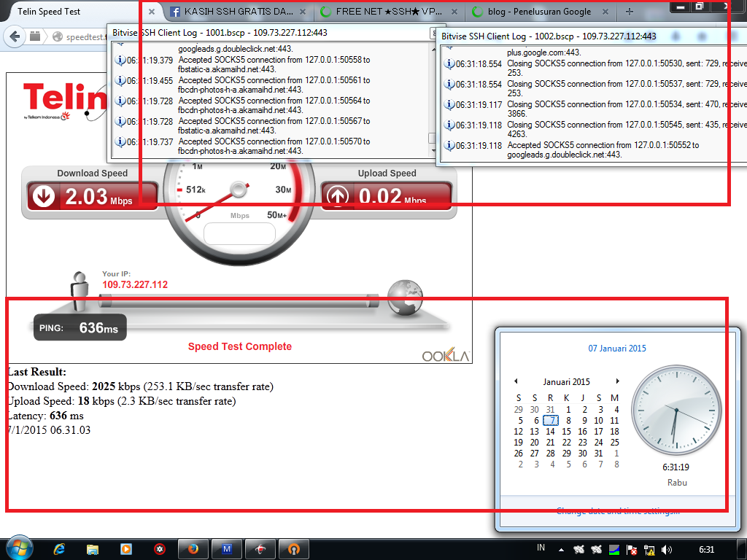The width and height of the screenshot is (747, 560).
Task: Switch to Firefox in the taskbar
Action: [193, 550]
